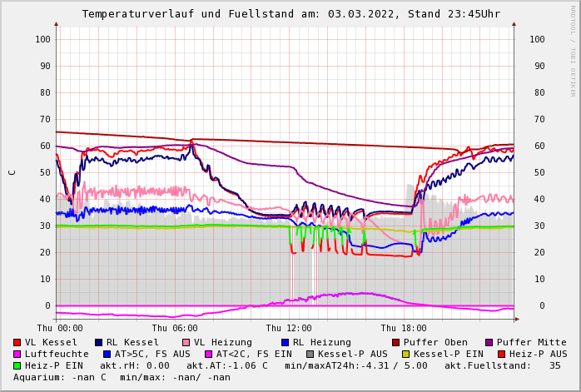Click the Thu 18:00 time axis label

(404, 328)
